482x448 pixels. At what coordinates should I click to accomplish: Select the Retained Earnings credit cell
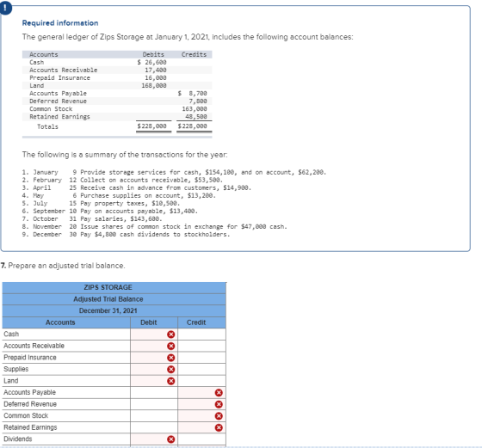coord(201,427)
